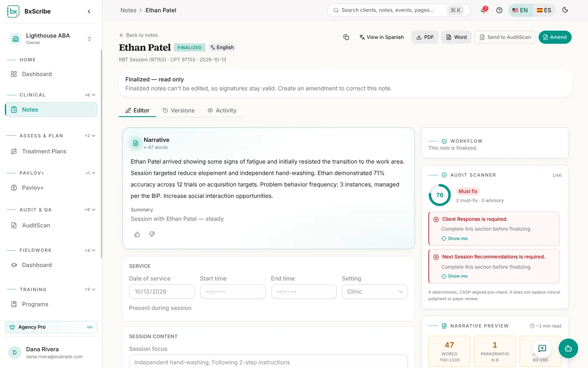
Task: Switch to the Activity tab
Action: 222,110
